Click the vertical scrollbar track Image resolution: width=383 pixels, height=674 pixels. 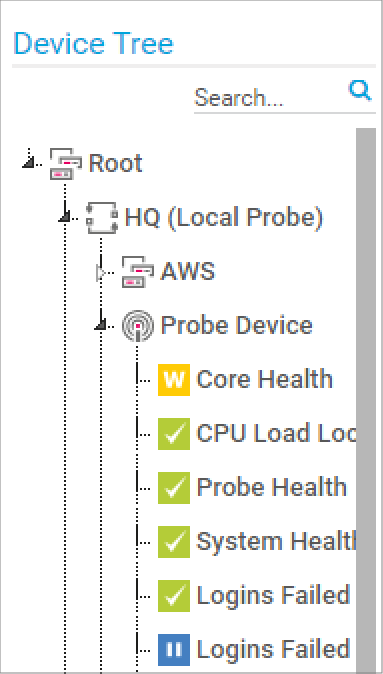(366, 400)
